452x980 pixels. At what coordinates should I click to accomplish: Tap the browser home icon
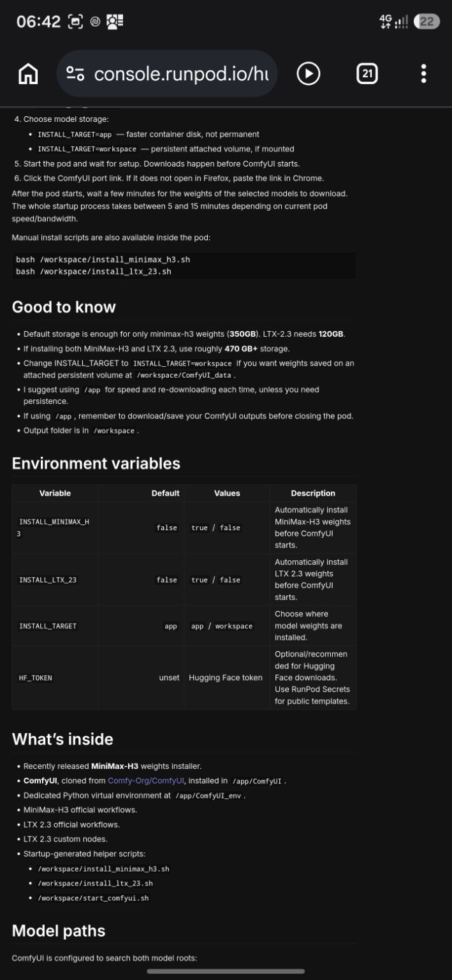click(28, 74)
